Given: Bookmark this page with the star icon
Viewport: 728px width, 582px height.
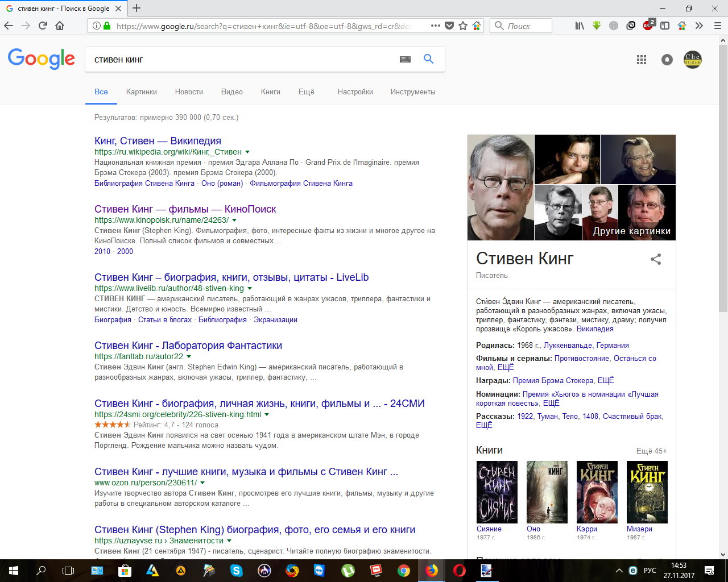Looking at the screenshot, I should click(x=463, y=26).
